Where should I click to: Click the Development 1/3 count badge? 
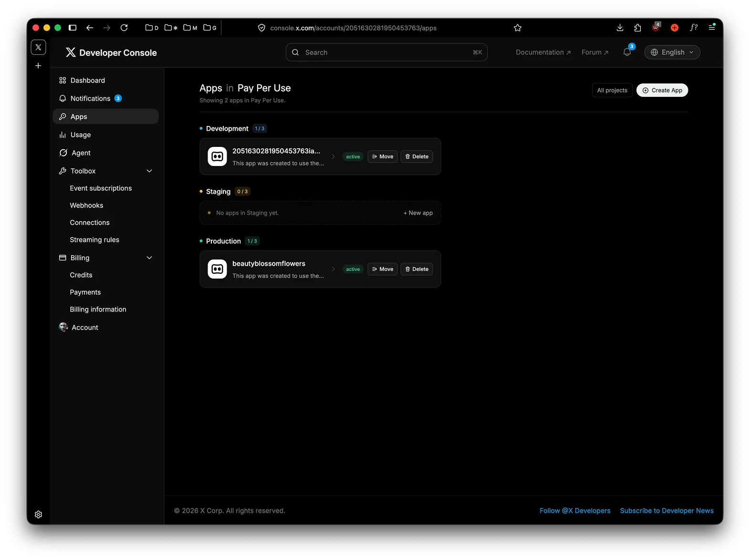260,128
